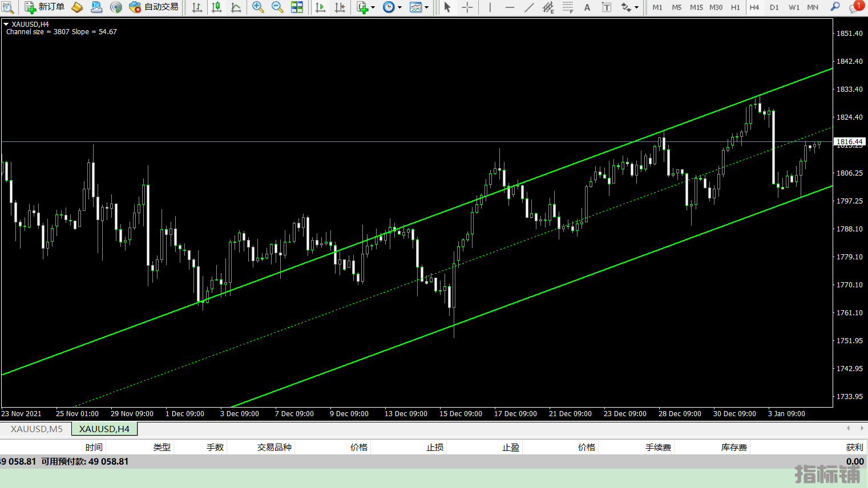Image resolution: width=868 pixels, height=488 pixels.
Task: Switch to the XAUUSD,M5 chart tab
Action: click(37, 429)
